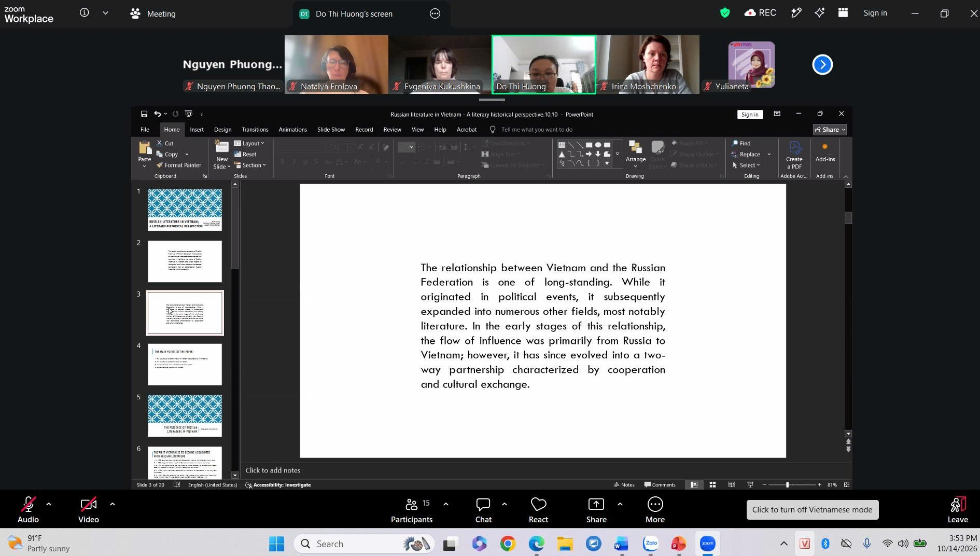Click the Save icon in PowerPoint
Image resolution: width=980 pixels, height=556 pixels.
(144, 114)
